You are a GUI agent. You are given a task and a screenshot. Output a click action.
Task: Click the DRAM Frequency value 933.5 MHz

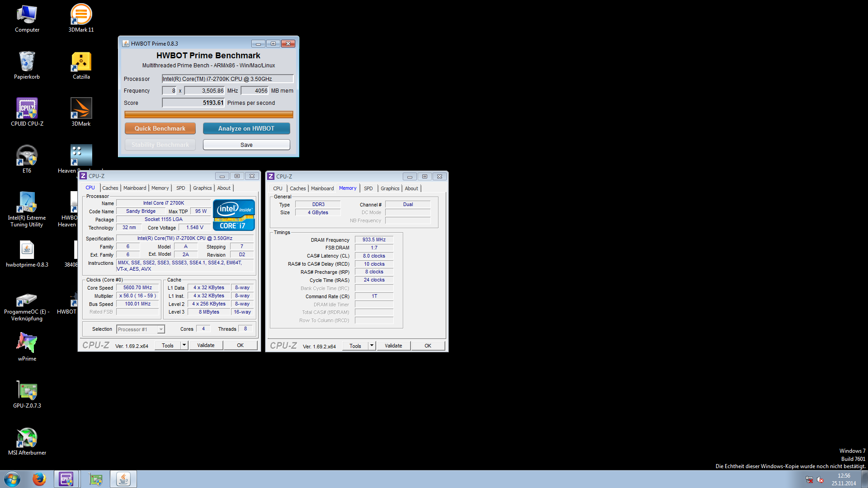[x=374, y=239]
